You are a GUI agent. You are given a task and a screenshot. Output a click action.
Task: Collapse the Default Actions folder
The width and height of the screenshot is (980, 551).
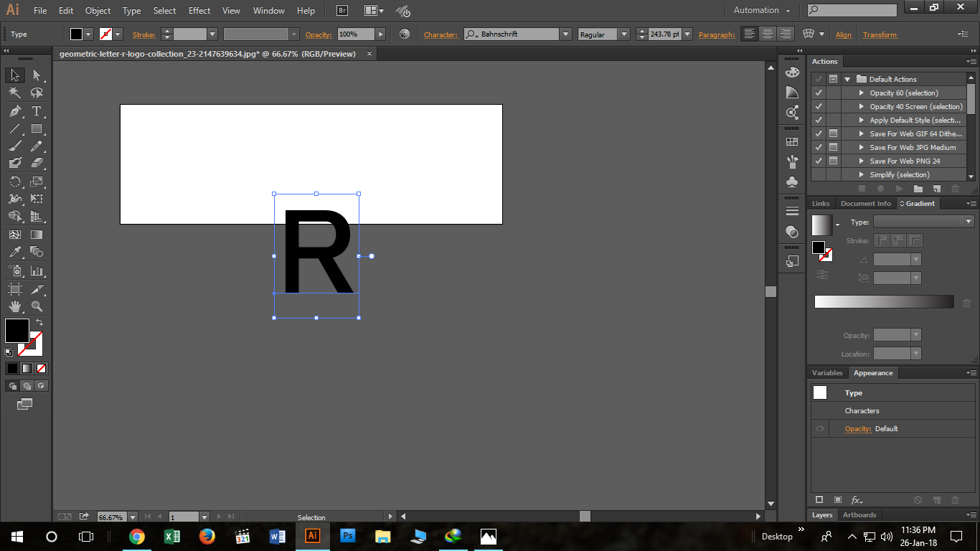[x=847, y=79]
